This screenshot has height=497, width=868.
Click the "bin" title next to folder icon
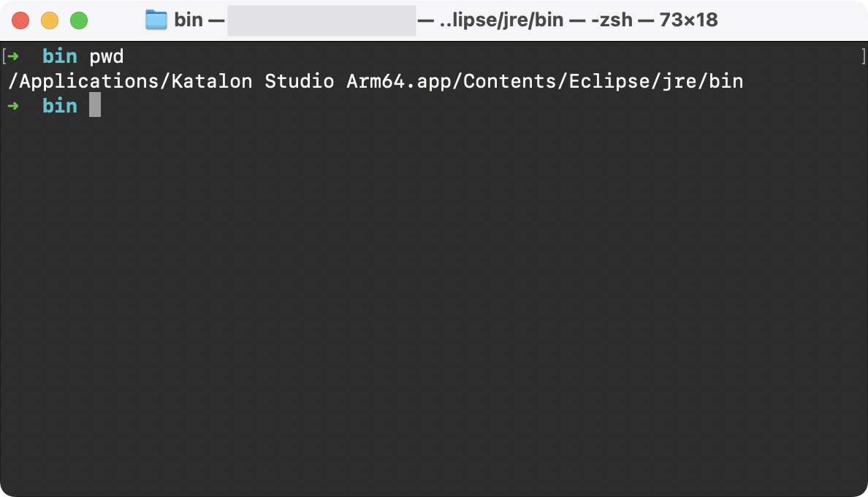(x=188, y=20)
